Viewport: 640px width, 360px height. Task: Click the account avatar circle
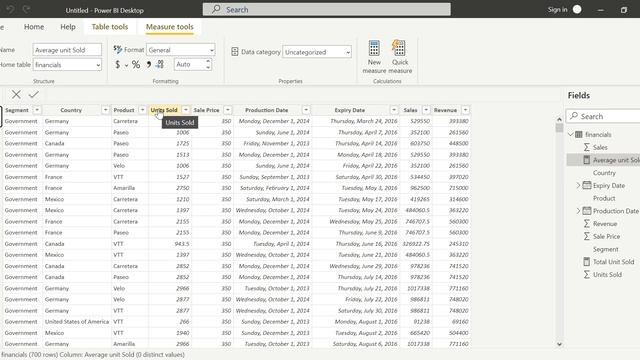coord(577,9)
